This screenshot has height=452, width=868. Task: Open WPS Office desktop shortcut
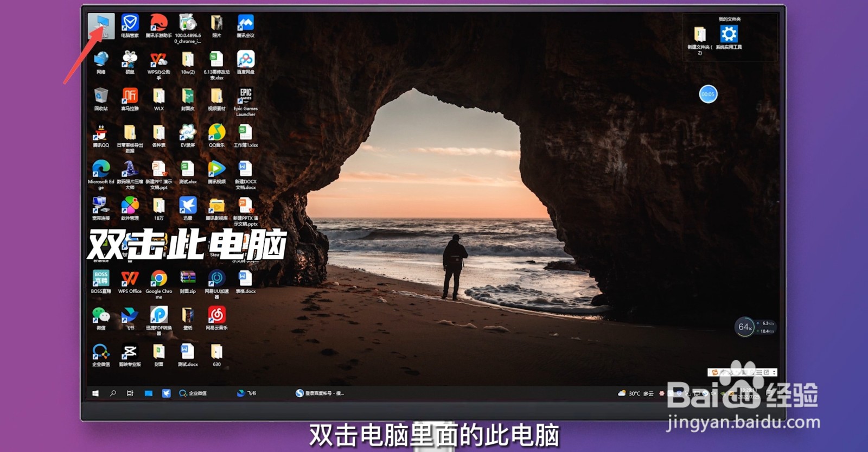point(130,282)
